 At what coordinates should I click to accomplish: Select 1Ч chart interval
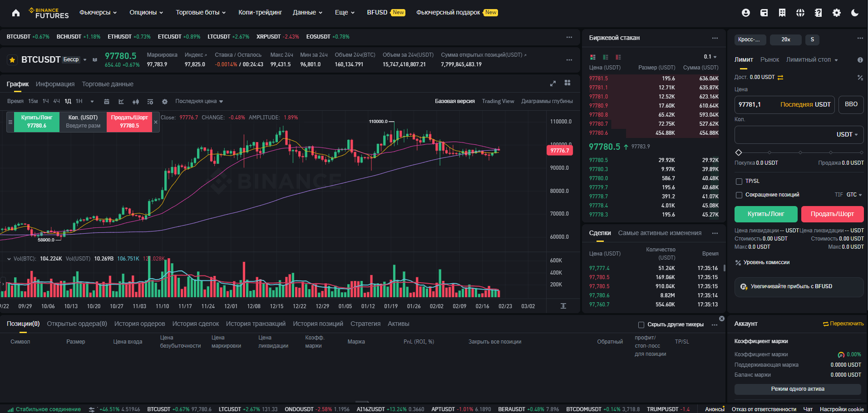45,101
